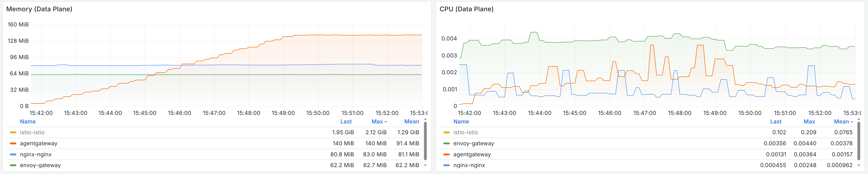868x174 pixels.
Task: Click the orange agentgateway color marker in CPU legend
Action: click(447, 154)
